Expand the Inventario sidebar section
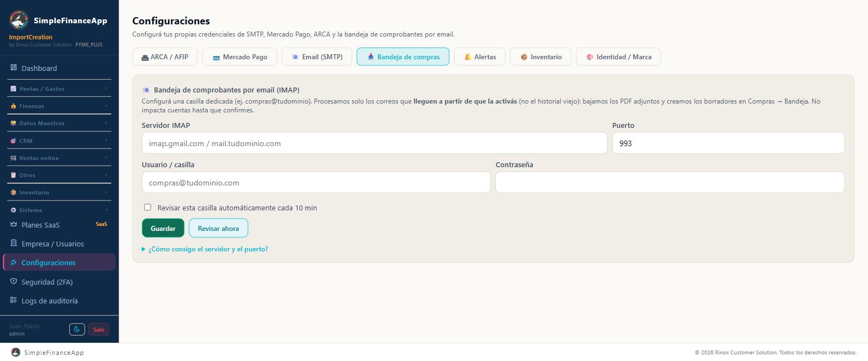This screenshot has height=361, width=868. (59, 192)
